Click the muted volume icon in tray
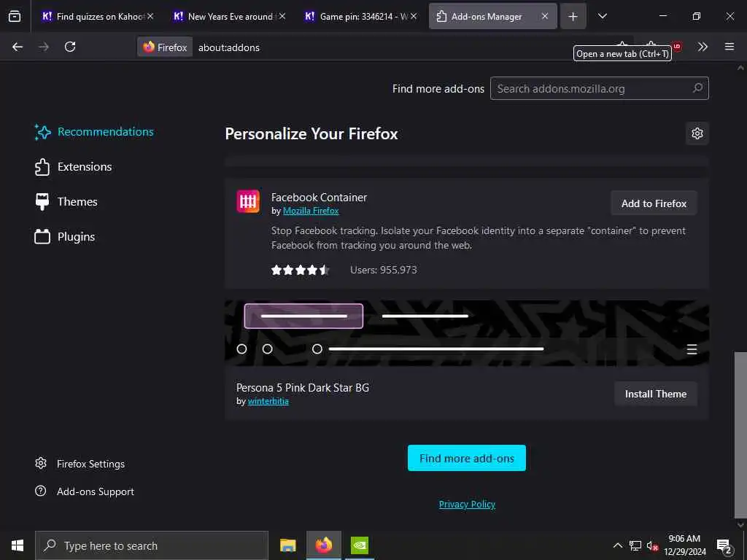The width and height of the screenshot is (747, 560). [652, 545]
